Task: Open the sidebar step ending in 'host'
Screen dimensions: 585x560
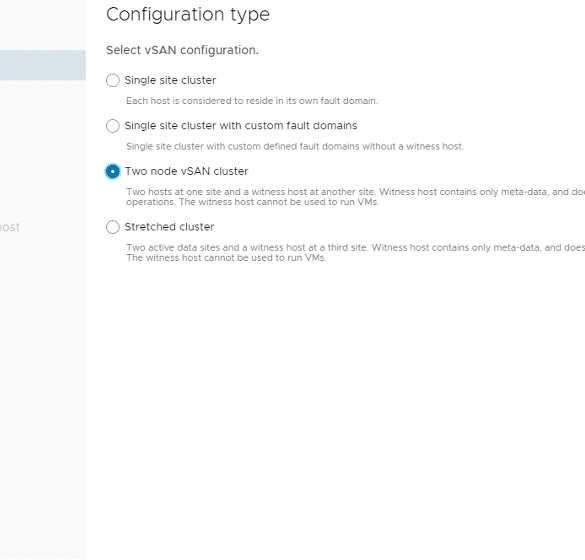Action: pos(10,227)
